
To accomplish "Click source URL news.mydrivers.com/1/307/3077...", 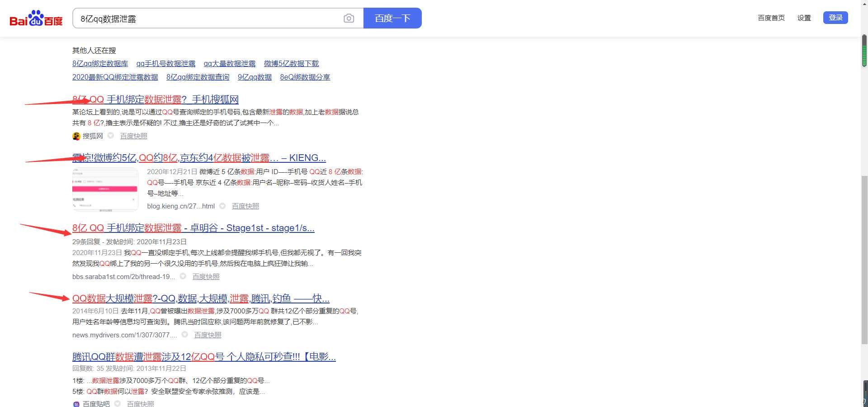I will click(x=125, y=335).
